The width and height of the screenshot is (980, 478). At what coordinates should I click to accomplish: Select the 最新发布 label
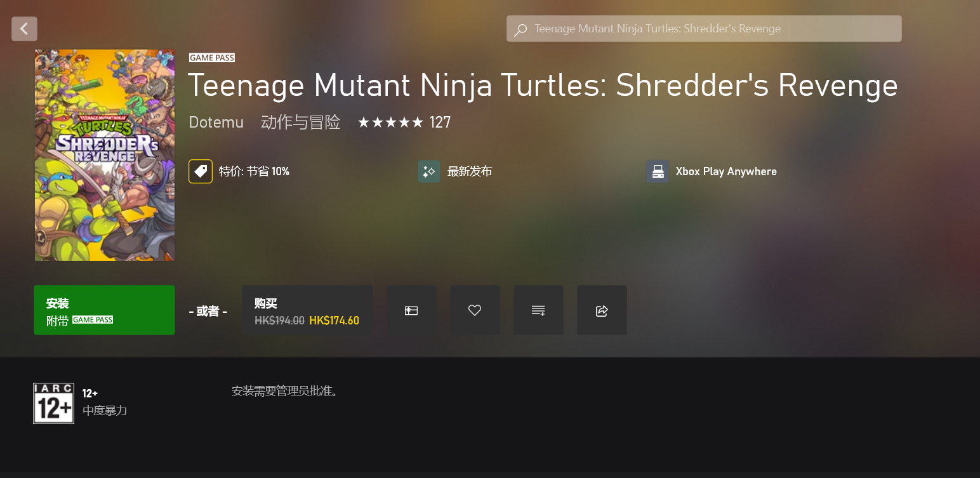(470, 171)
